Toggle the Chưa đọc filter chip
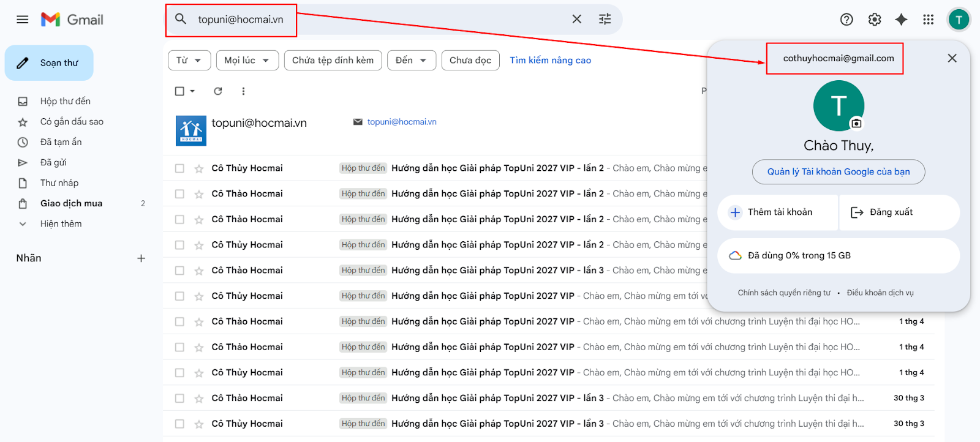The width and height of the screenshot is (980, 442). tap(470, 60)
